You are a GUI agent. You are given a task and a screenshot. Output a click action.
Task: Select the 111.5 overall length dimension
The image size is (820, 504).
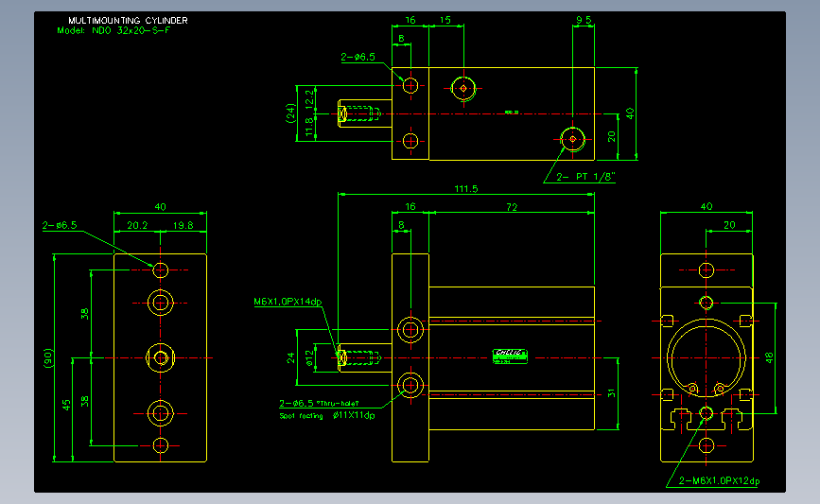[466, 189]
